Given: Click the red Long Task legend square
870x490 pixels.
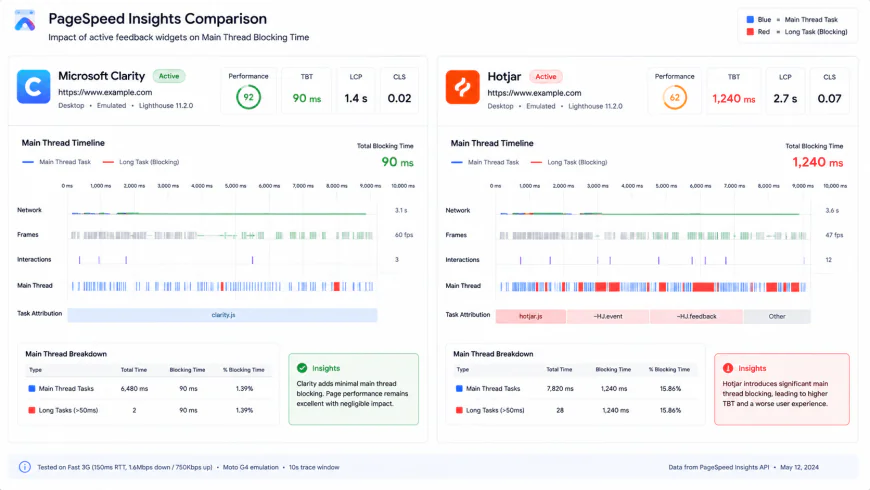Looking at the screenshot, I should click(750, 32).
